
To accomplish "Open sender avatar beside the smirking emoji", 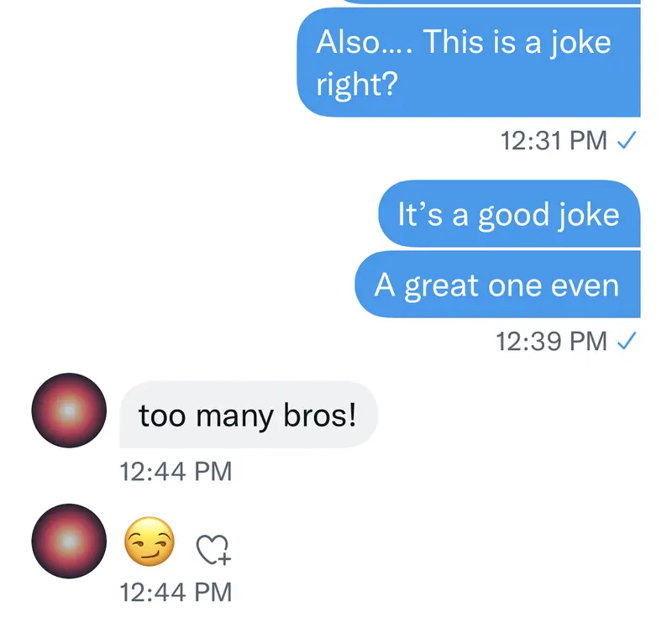I will (x=68, y=542).
